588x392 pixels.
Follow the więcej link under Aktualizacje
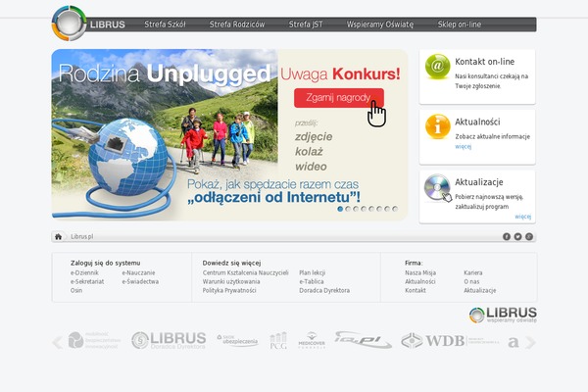(x=522, y=217)
